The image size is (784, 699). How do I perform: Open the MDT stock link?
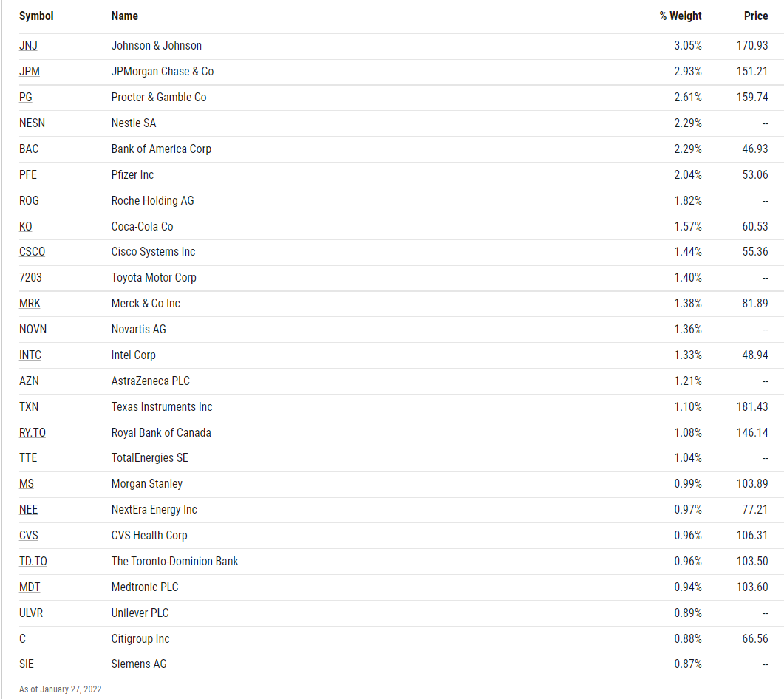(x=30, y=587)
